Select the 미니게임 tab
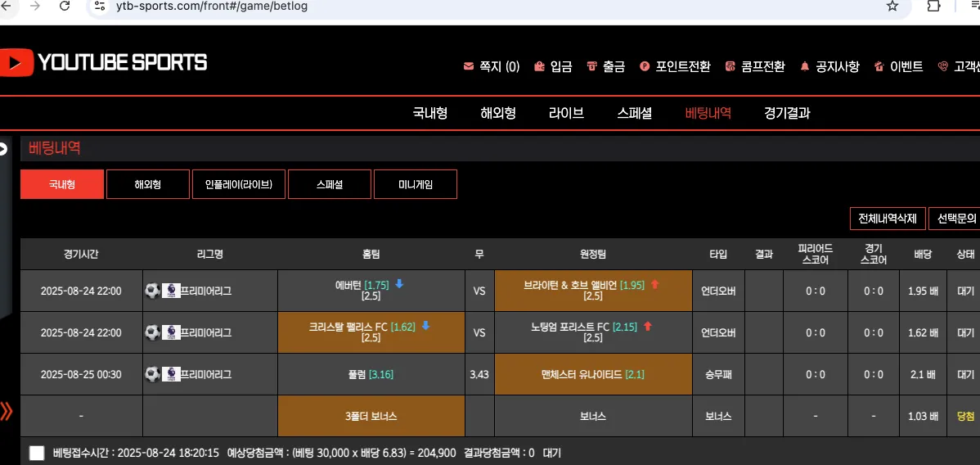 [416, 185]
